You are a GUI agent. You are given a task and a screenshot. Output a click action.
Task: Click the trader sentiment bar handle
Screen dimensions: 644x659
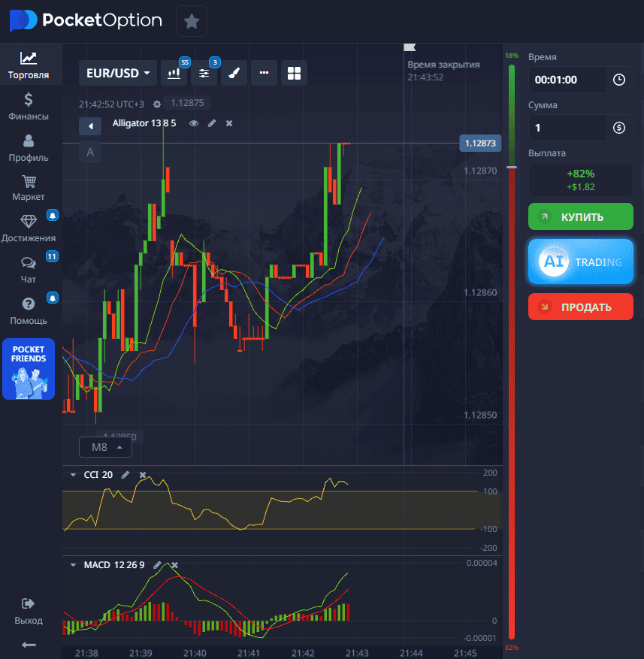click(512, 168)
